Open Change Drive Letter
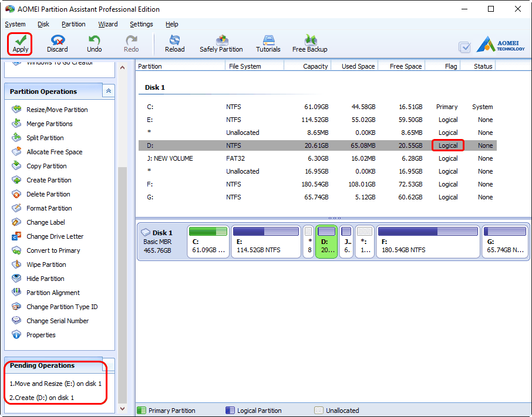 (55, 236)
